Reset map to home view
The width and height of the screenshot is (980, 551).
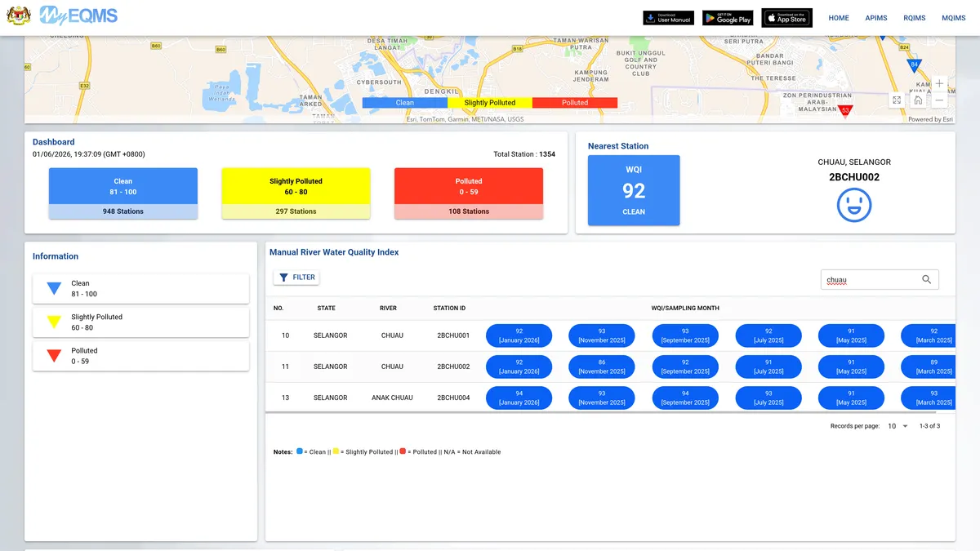(x=918, y=100)
